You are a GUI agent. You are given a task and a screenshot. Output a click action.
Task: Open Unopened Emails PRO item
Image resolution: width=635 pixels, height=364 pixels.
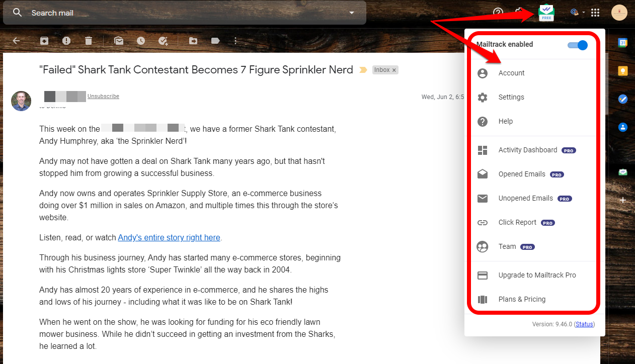(534, 198)
